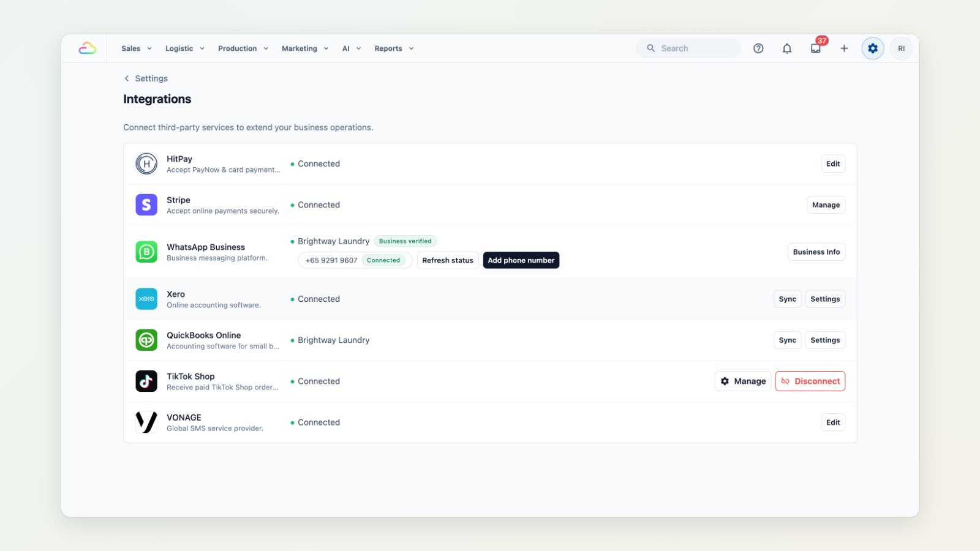Open the RI user avatar
The height and width of the screenshot is (551, 980).
[902, 48]
